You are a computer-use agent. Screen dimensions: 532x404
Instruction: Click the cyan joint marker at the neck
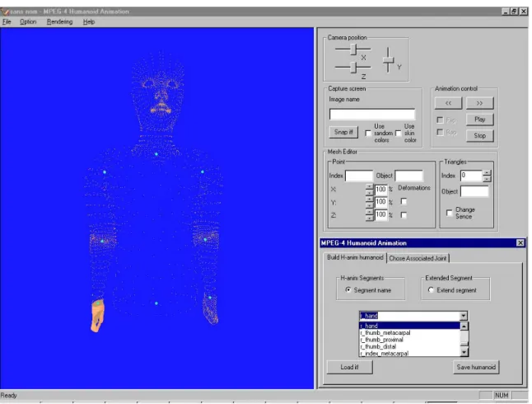156,154
